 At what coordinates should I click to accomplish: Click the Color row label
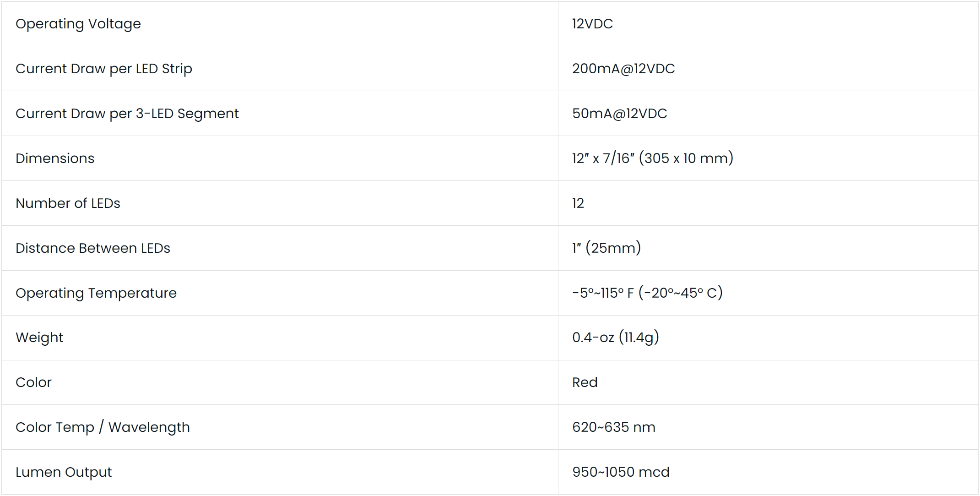[x=33, y=382]
